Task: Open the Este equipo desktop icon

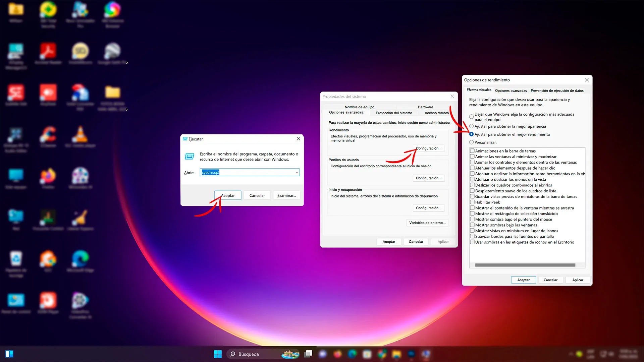Action: [x=16, y=178]
